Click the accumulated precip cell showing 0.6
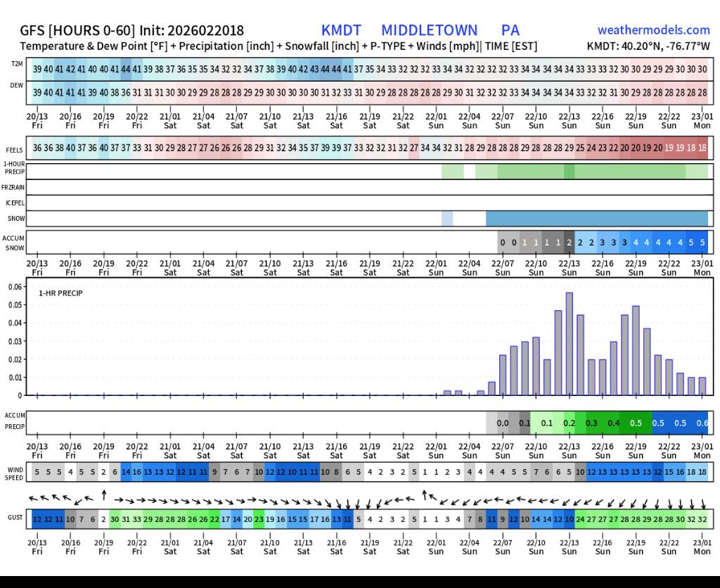Viewport: 720px width, 588px height. [x=702, y=423]
